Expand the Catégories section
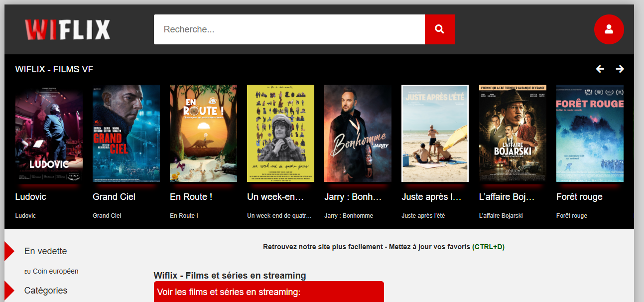This screenshot has width=644, height=302. pyautogui.click(x=45, y=291)
